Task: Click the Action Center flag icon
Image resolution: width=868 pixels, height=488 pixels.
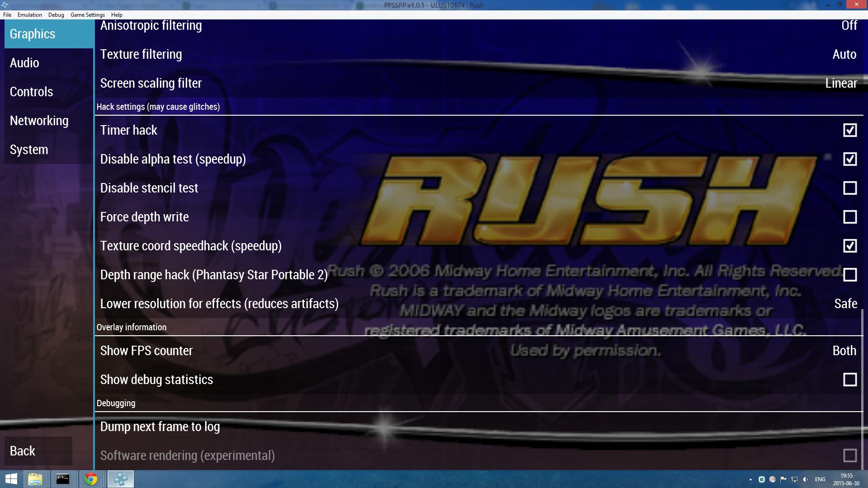Action: [x=783, y=479]
